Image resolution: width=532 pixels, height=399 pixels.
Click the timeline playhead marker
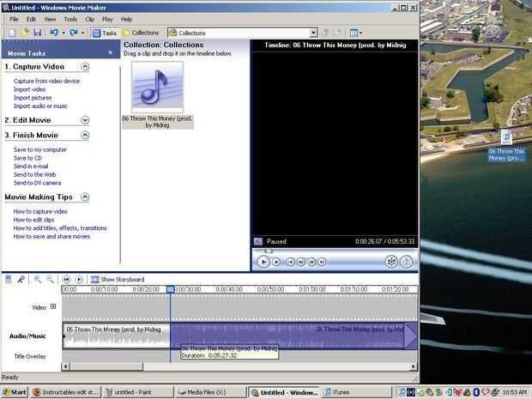[x=170, y=289]
